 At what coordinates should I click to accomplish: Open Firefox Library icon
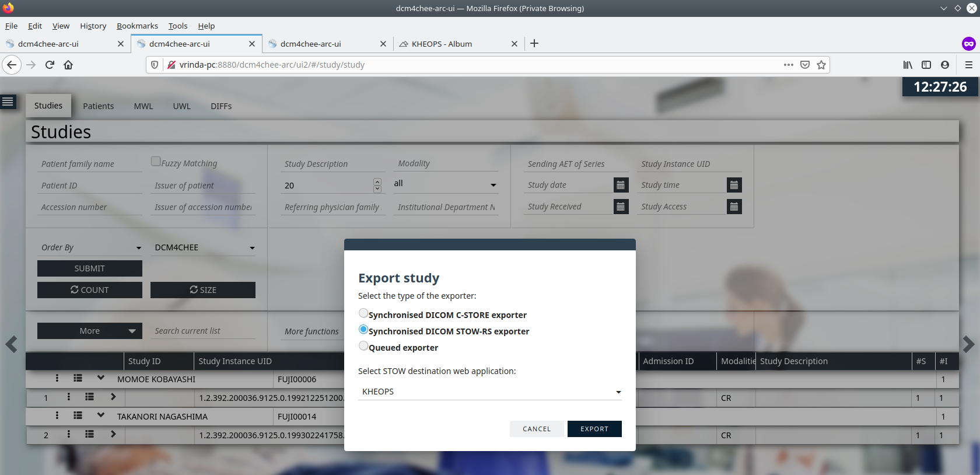pos(908,65)
